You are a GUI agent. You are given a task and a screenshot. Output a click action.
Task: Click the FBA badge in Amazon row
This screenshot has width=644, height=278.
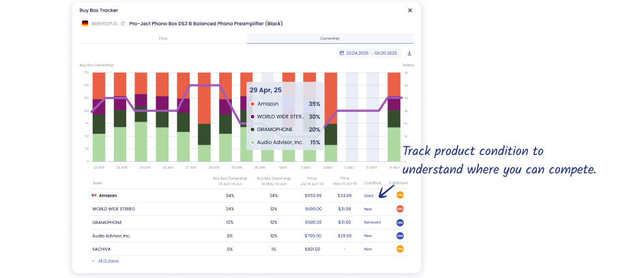pyautogui.click(x=400, y=195)
